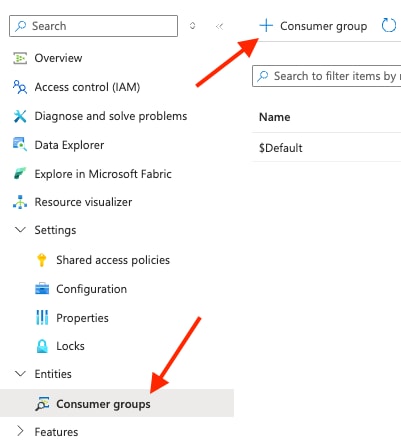
Task: Focus the Search to filter items field
Action: (x=327, y=76)
